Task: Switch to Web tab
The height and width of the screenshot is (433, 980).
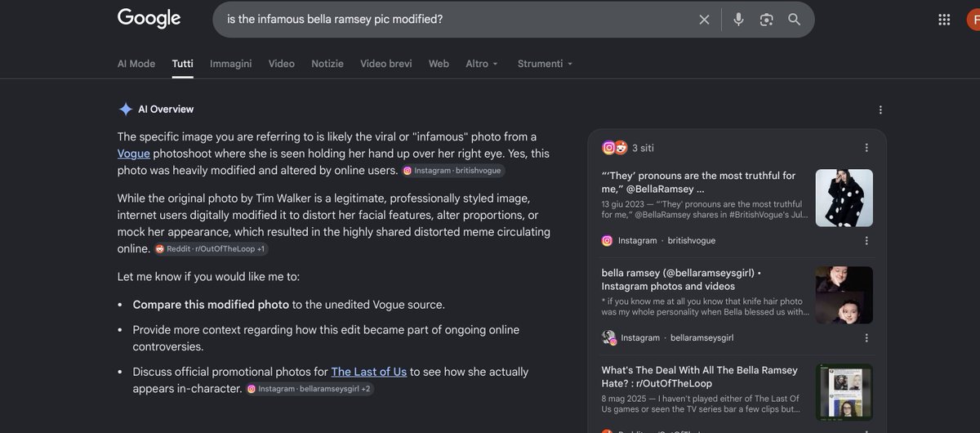Action: 439,64
